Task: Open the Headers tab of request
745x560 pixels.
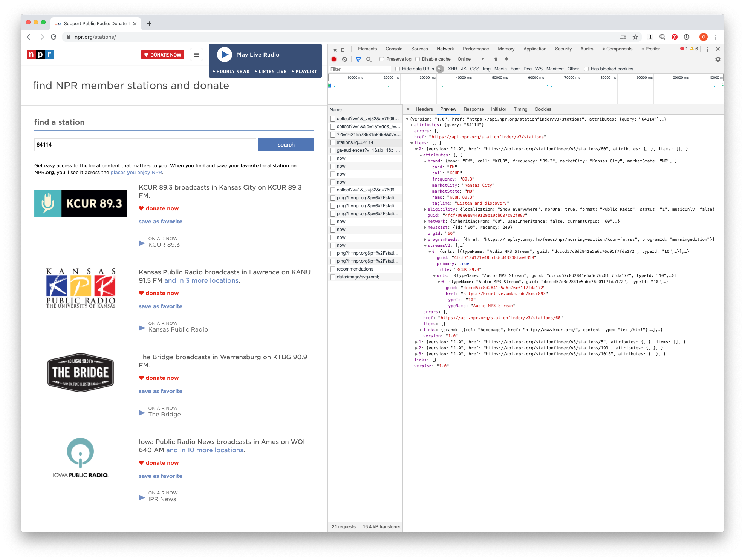Action: click(x=424, y=109)
